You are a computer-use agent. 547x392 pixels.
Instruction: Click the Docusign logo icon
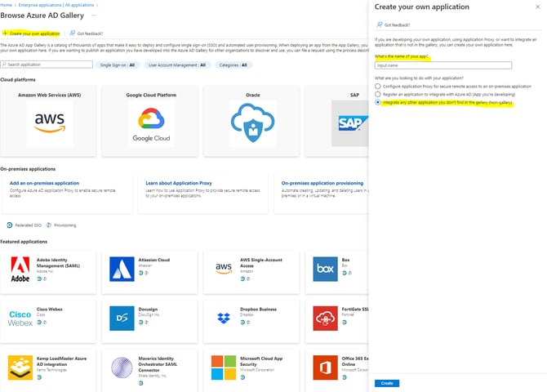coord(122,318)
